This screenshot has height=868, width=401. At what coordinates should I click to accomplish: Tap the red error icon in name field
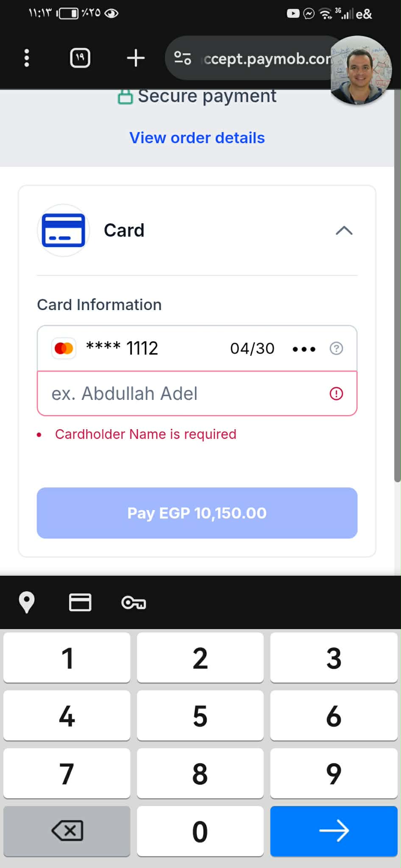tap(336, 394)
